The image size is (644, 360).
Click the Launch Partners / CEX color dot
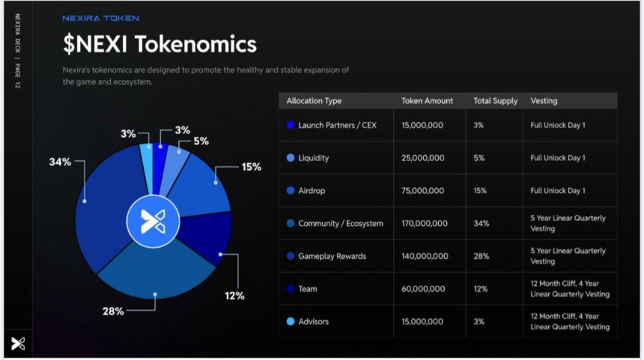[x=291, y=125]
